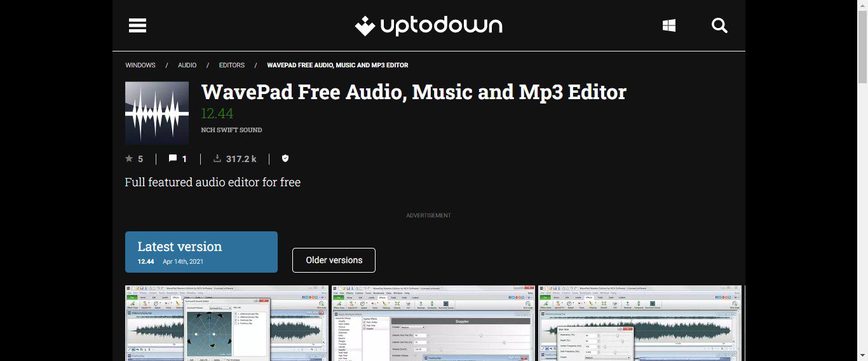Open the Editors breadcrumb
Screen dimensions: 868x361
tap(232, 65)
